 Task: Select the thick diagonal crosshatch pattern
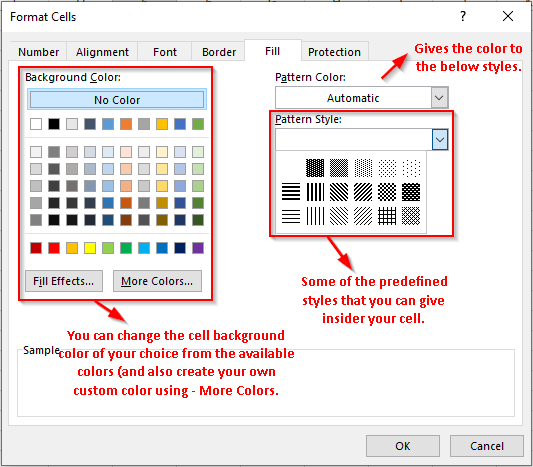point(411,192)
